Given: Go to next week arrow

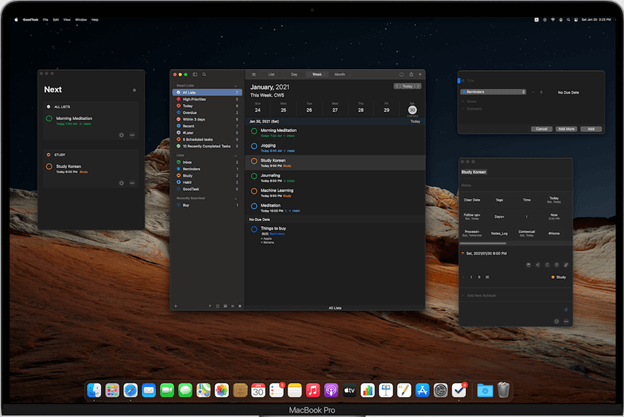Looking at the screenshot, I should pyautogui.click(x=418, y=86).
